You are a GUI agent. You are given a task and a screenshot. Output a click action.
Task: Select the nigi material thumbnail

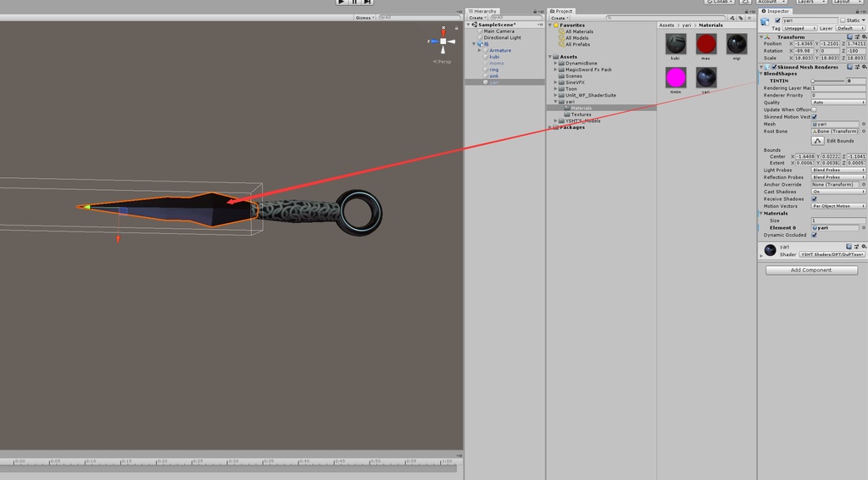pyautogui.click(x=737, y=44)
